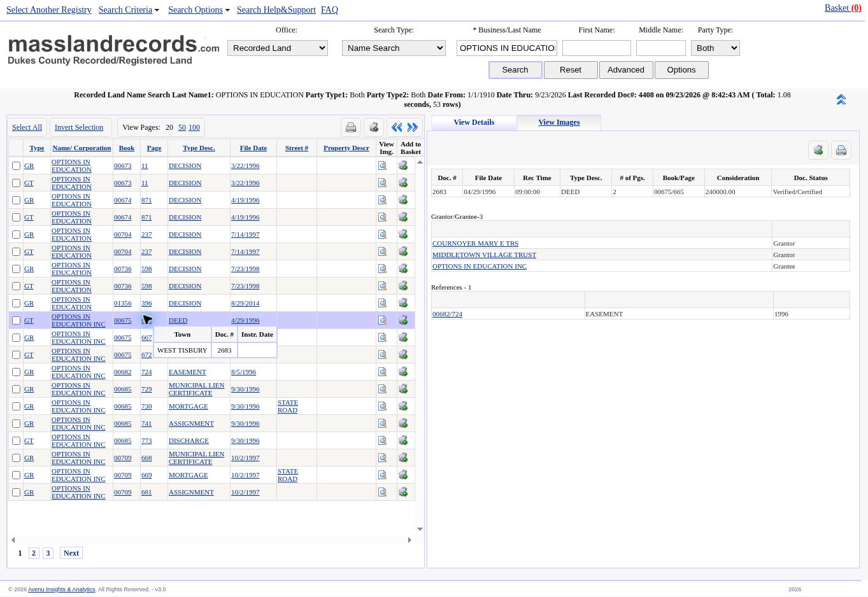The height and width of the screenshot is (597, 868).
Task: Add GT DECISION 00674/871 row to basket
Action: [x=403, y=217]
